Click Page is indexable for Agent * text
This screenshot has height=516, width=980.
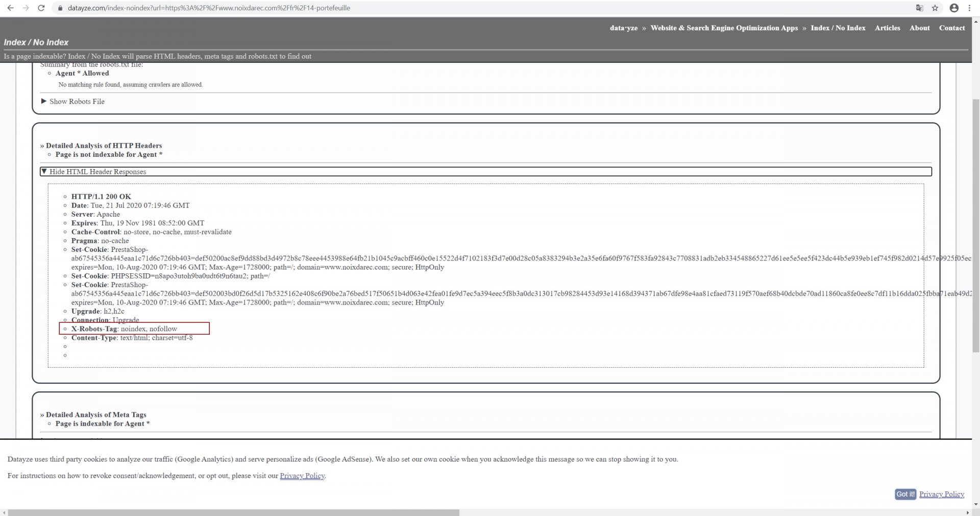pyautogui.click(x=103, y=424)
